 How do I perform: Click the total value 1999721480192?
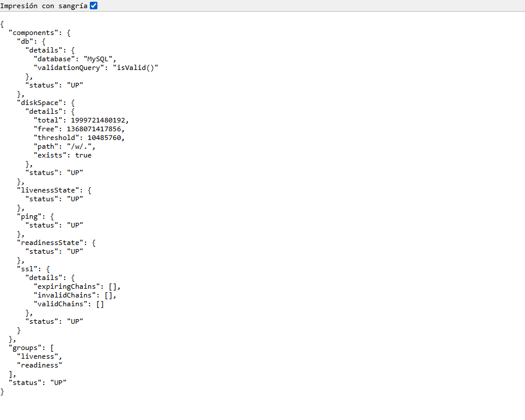point(98,120)
